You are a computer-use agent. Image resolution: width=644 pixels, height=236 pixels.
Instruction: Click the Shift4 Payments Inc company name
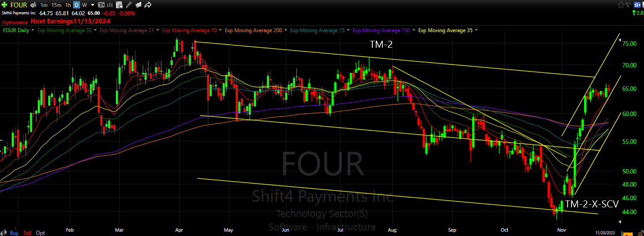click(x=19, y=13)
